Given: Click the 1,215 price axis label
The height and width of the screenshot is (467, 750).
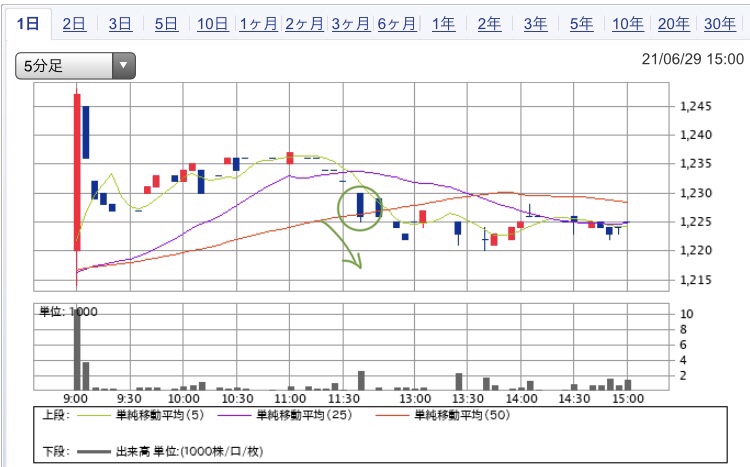Looking at the screenshot, I should [x=696, y=280].
